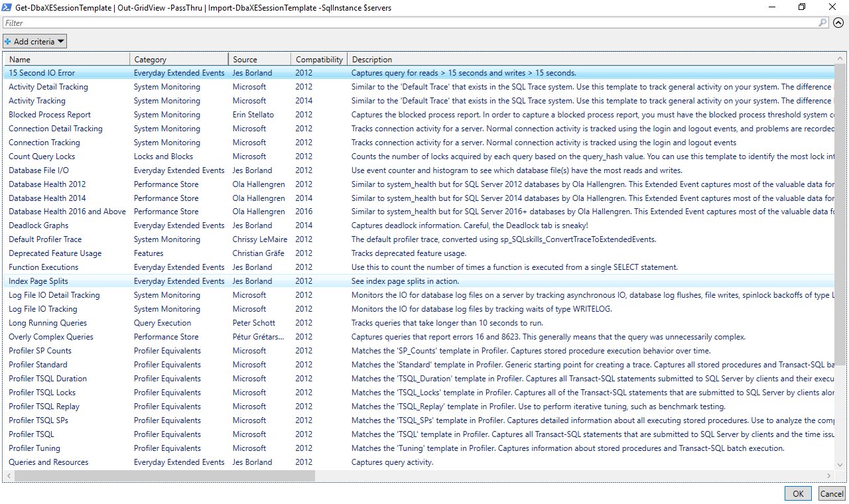Click the Query Execution category cell
Screen dimensions: 849x504
pyautogui.click(x=163, y=323)
